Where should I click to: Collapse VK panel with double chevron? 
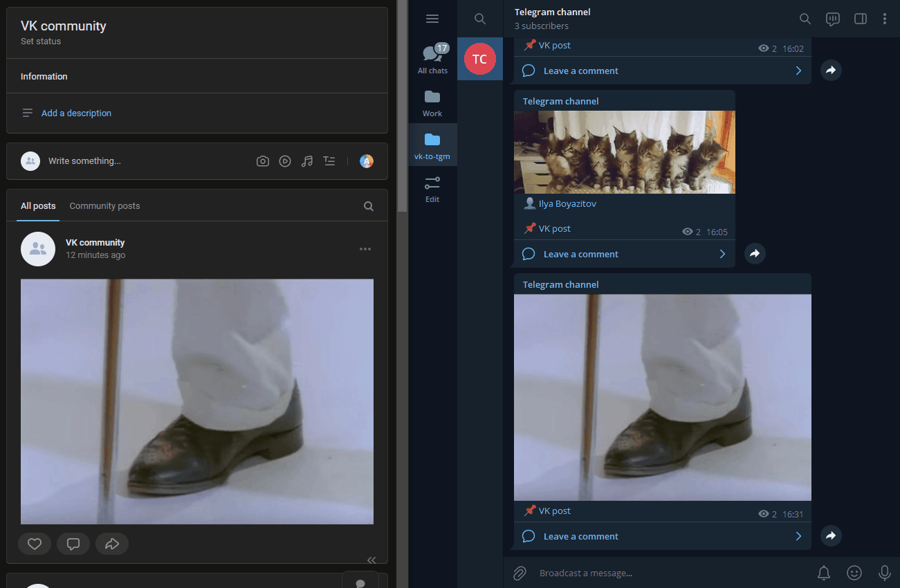point(371,560)
